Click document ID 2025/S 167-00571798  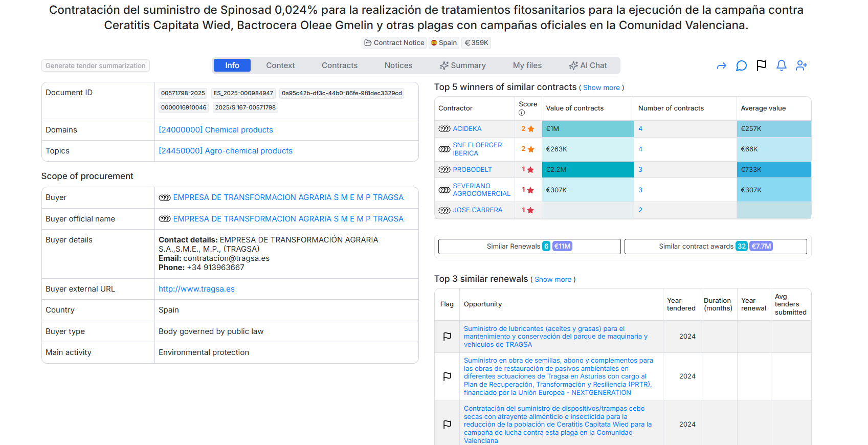coord(245,107)
